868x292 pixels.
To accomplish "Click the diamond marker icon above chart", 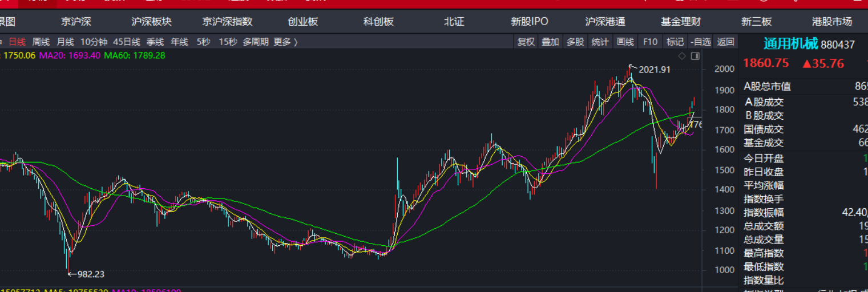I will 681,56.
